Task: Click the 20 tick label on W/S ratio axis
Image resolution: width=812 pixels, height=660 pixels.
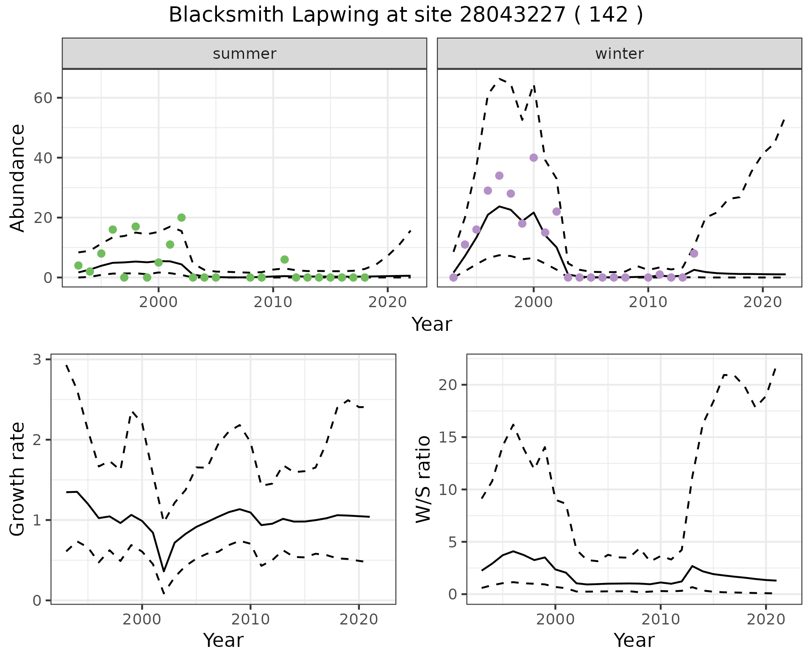Action: click(447, 385)
